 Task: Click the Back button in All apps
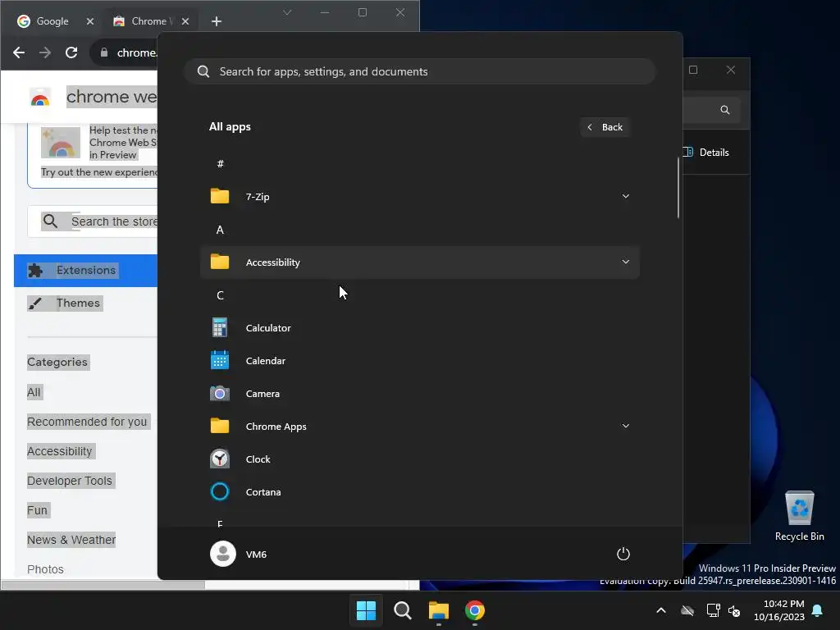pos(605,127)
